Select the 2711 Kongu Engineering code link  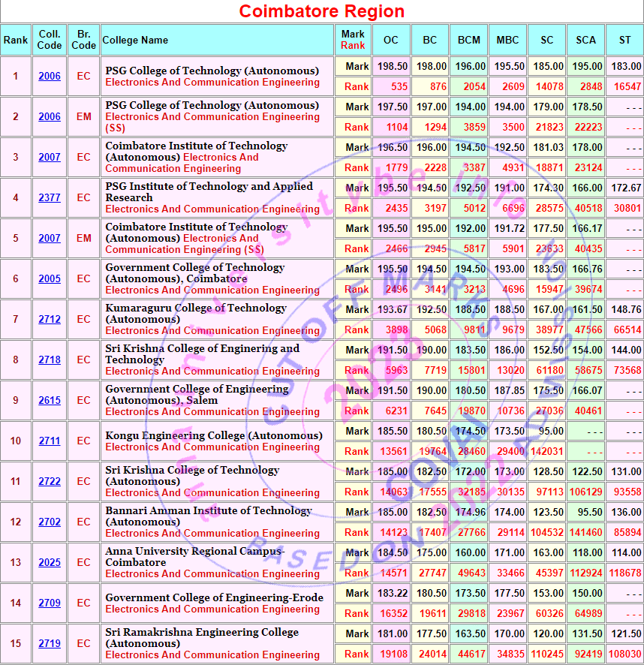pyautogui.click(x=50, y=441)
